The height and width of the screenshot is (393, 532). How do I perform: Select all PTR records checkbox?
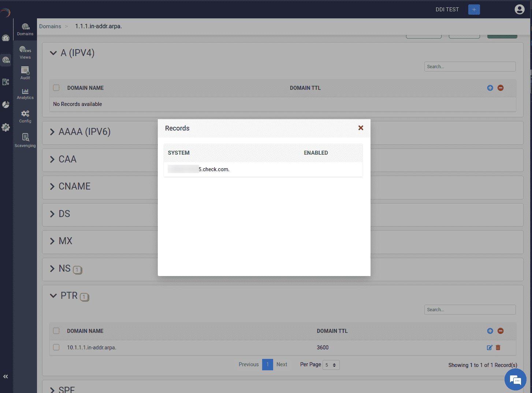pyautogui.click(x=56, y=331)
